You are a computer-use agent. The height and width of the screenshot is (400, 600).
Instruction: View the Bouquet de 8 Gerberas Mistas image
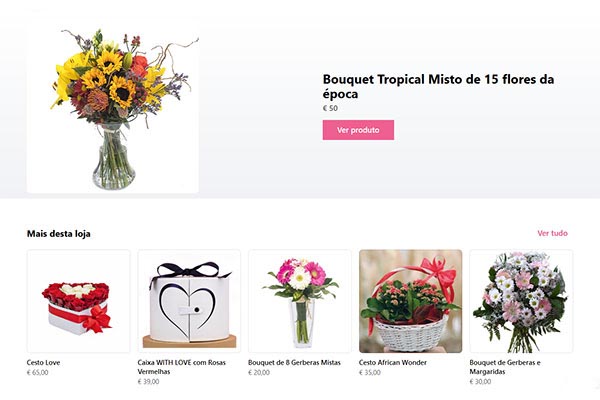tap(300, 301)
